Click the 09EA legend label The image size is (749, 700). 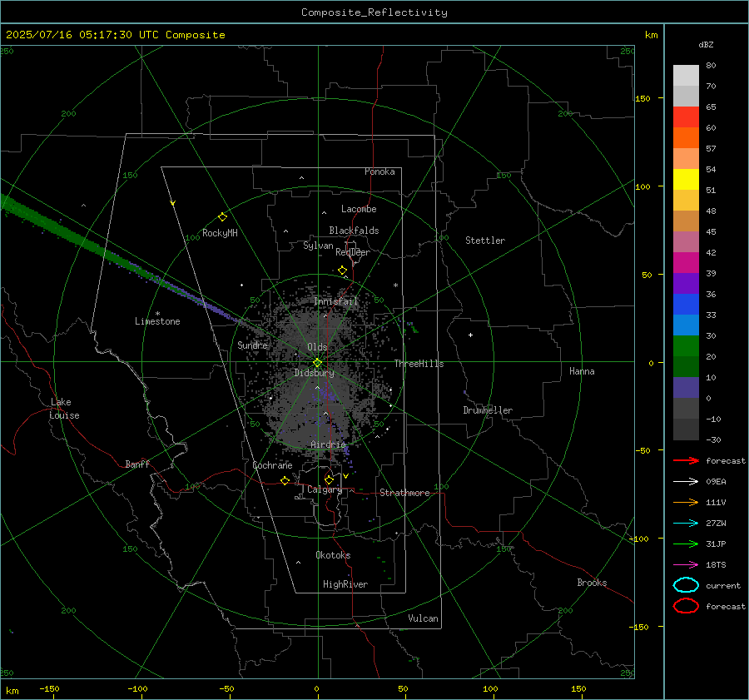click(716, 482)
